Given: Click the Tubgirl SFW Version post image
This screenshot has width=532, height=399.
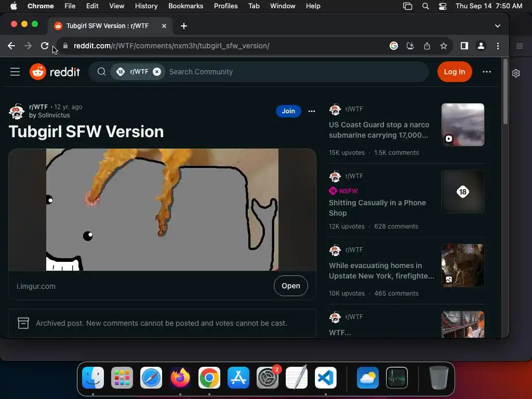Looking at the screenshot, I should (162, 210).
